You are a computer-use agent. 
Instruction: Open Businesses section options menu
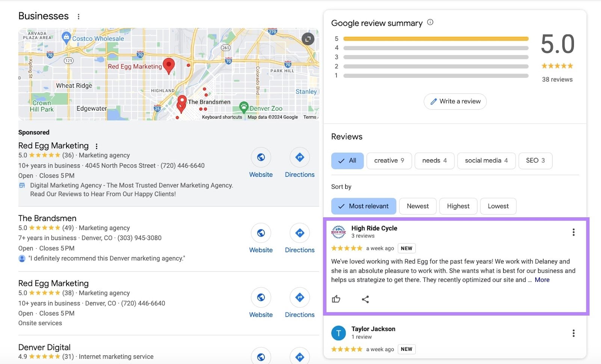(79, 17)
